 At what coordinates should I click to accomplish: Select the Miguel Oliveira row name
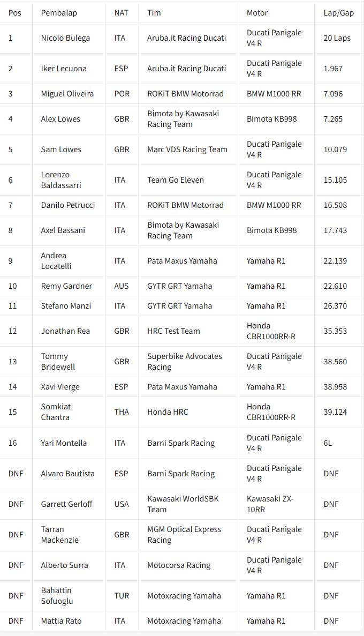point(67,94)
